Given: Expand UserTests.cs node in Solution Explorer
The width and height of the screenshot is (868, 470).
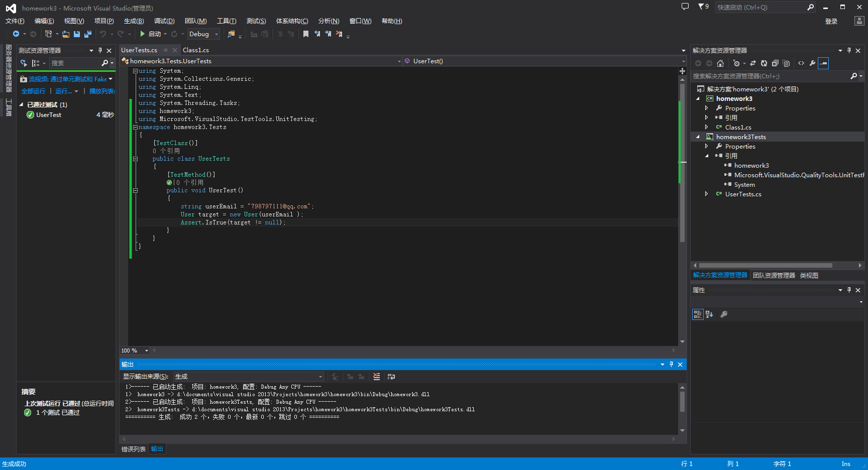Looking at the screenshot, I should click(707, 194).
